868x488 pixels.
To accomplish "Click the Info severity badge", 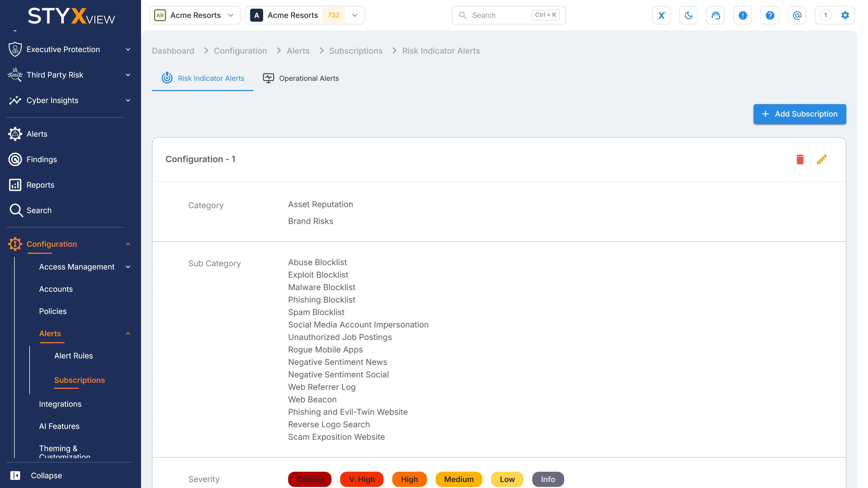I will (548, 479).
